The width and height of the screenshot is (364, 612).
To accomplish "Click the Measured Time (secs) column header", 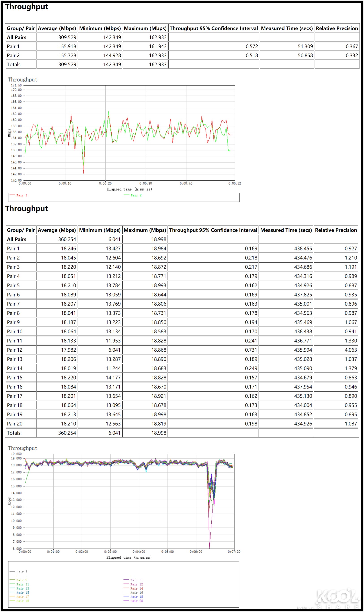I will (286, 28).
